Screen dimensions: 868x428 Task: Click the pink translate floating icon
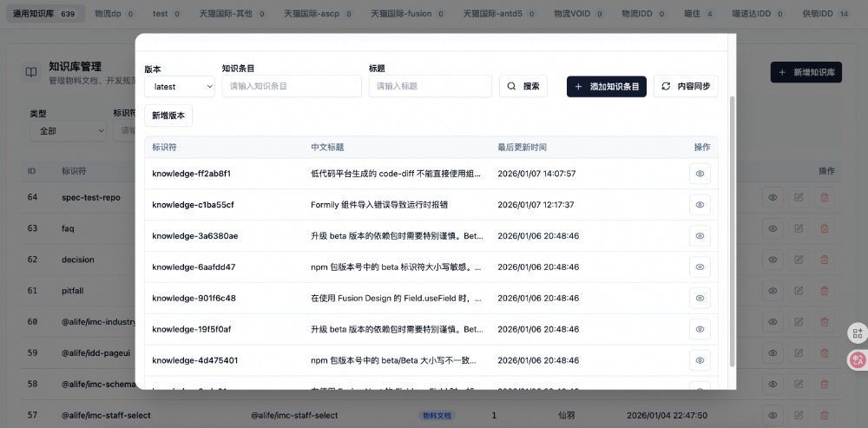pos(858,360)
